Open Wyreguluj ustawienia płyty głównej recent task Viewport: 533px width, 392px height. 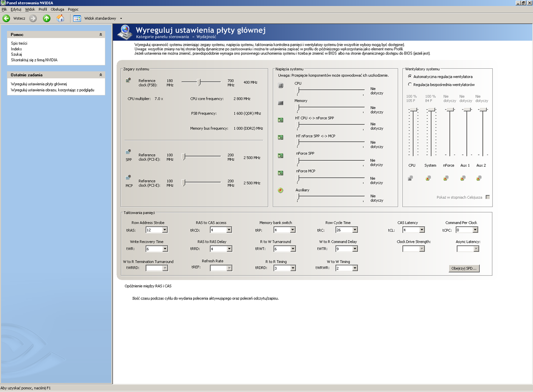pos(39,84)
